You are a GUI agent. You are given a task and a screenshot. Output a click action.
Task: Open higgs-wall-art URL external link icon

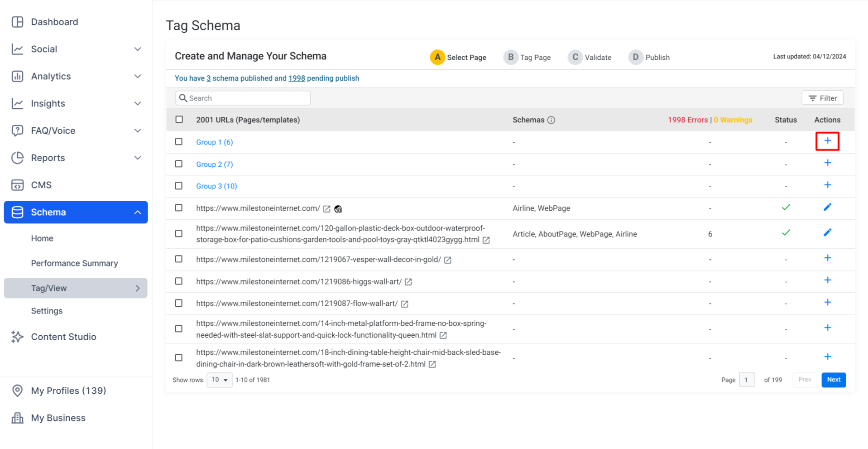[408, 282]
